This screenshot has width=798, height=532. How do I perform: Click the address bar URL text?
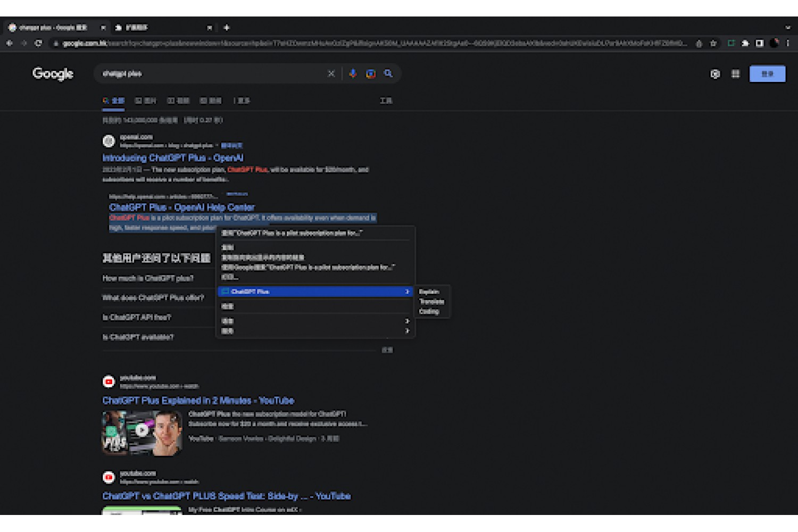pos(375,44)
